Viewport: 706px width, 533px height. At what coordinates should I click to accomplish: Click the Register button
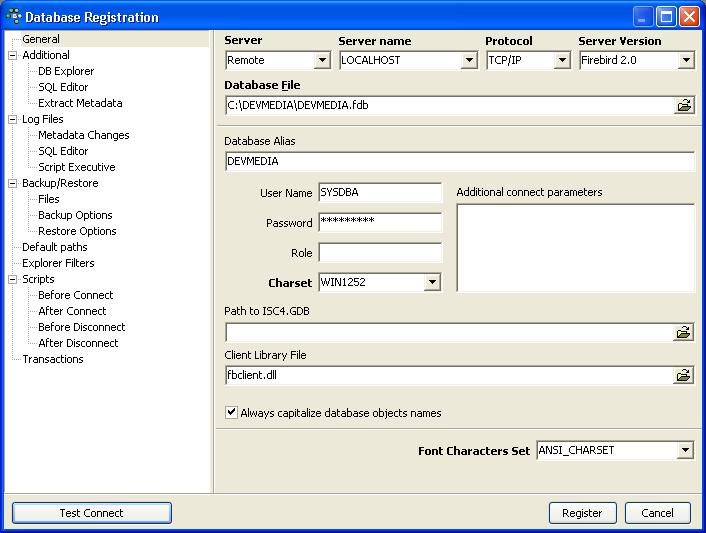(x=582, y=513)
